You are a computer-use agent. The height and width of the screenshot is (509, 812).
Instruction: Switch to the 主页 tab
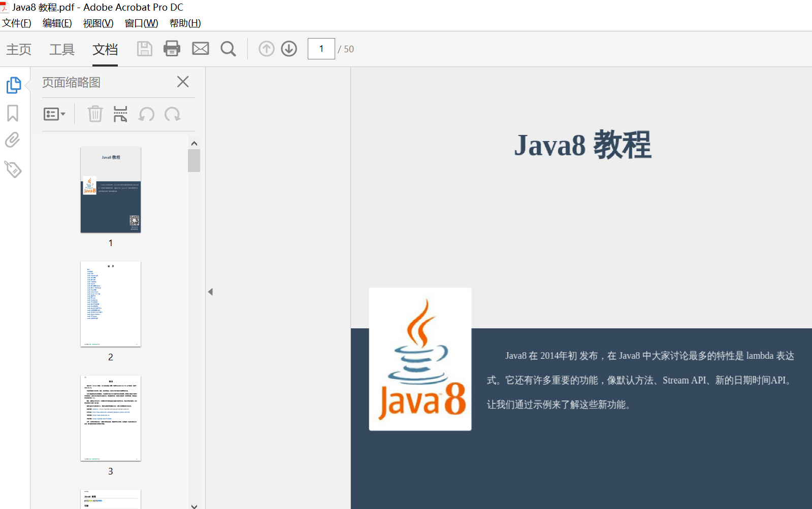[19, 49]
